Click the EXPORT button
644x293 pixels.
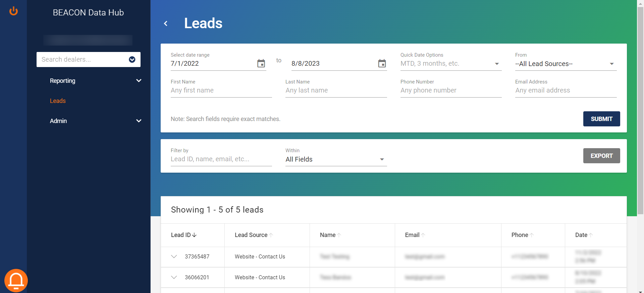coord(601,156)
